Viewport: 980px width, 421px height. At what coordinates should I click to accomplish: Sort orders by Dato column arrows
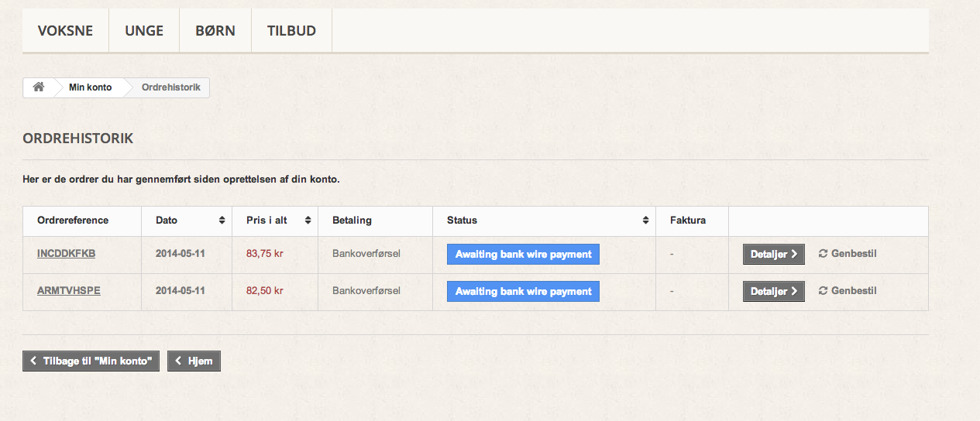pos(222,221)
